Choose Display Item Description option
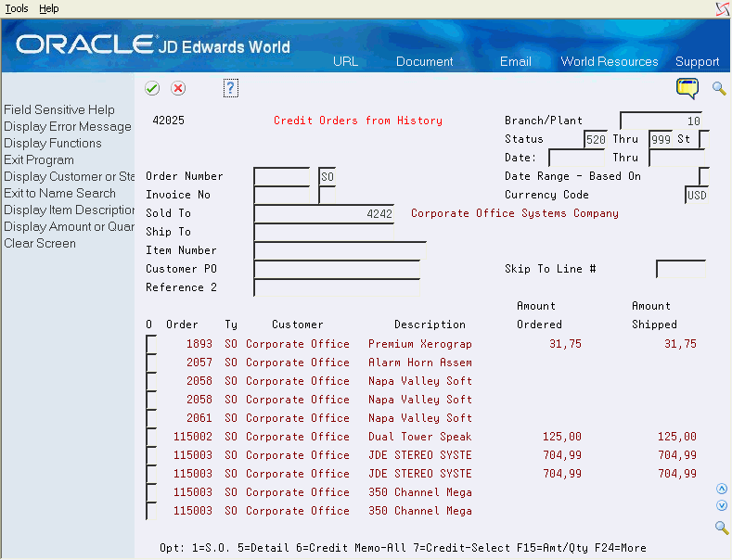 click(x=69, y=210)
